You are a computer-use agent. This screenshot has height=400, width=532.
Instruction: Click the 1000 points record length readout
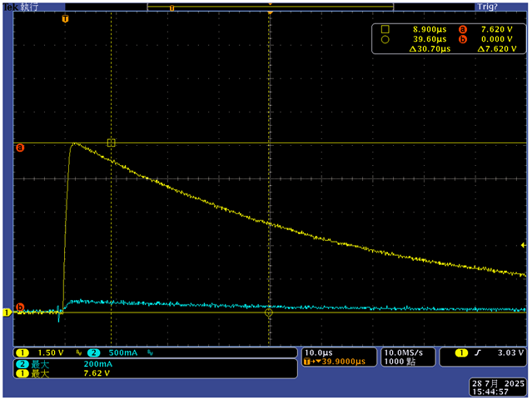[x=400, y=362]
